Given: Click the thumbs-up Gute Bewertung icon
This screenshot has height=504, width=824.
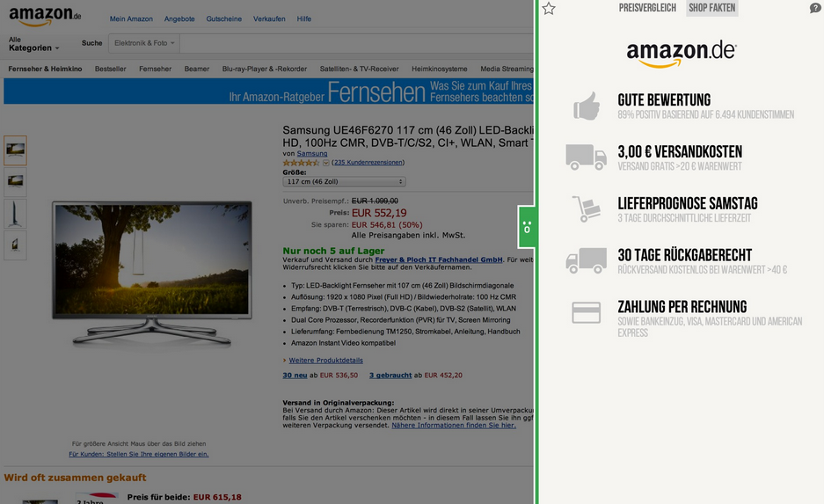Looking at the screenshot, I should coord(587,106).
